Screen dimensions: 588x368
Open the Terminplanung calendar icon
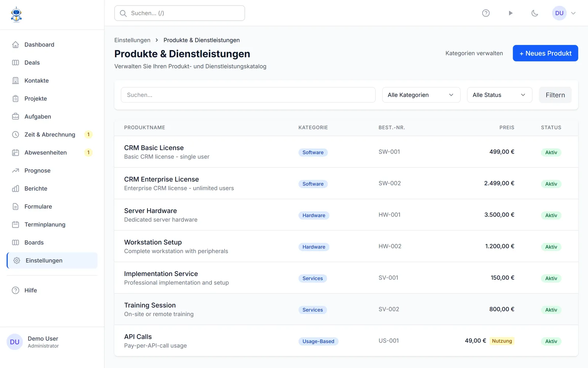[15, 224]
